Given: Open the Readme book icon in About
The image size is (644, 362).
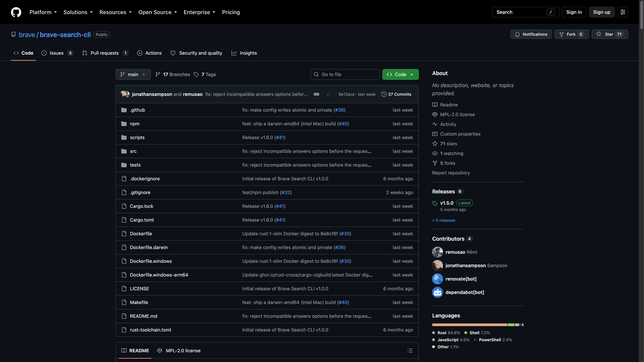Looking at the screenshot, I should tap(435, 105).
